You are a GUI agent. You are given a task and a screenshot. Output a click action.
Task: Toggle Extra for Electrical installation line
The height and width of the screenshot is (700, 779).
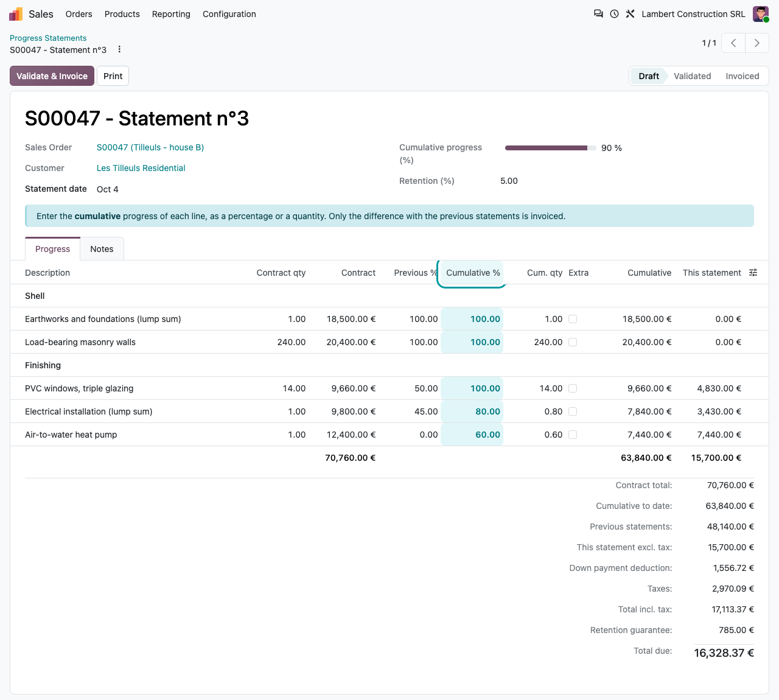click(x=573, y=411)
